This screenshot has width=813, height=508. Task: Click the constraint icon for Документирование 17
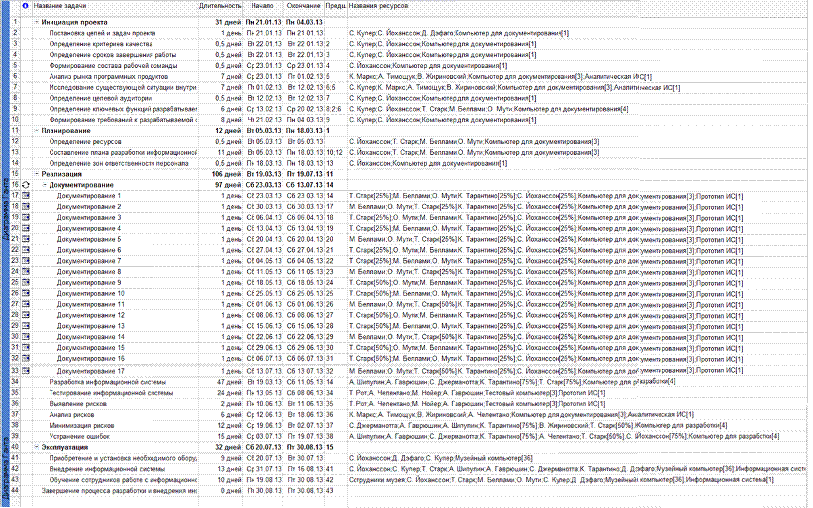pyautogui.click(x=26, y=371)
